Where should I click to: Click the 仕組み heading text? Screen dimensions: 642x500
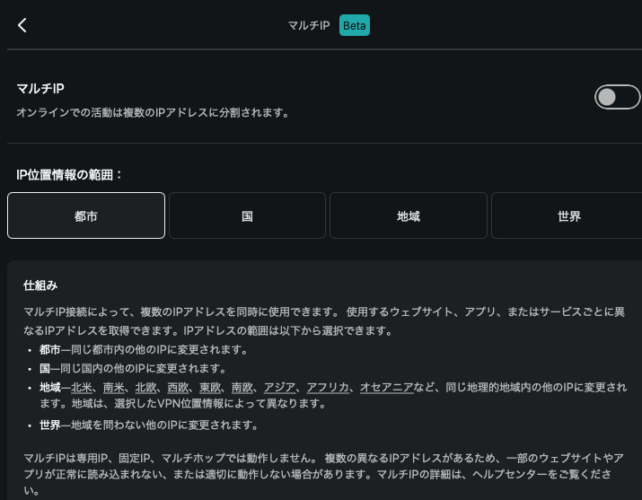coord(40,285)
